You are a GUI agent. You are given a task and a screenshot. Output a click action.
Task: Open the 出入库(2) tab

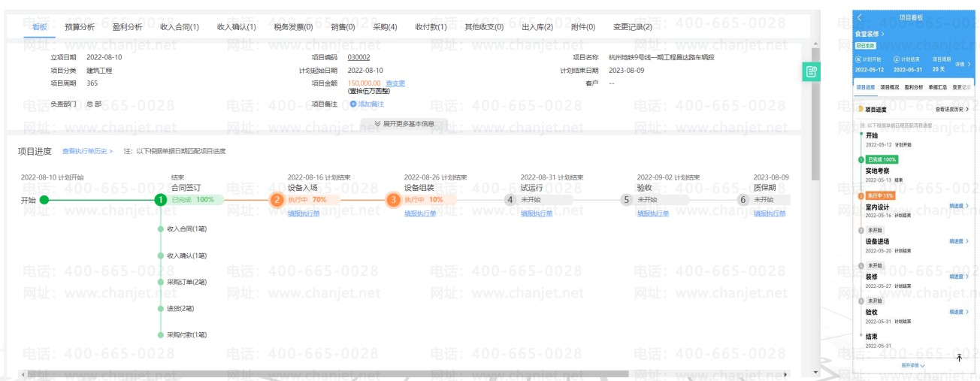click(537, 26)
